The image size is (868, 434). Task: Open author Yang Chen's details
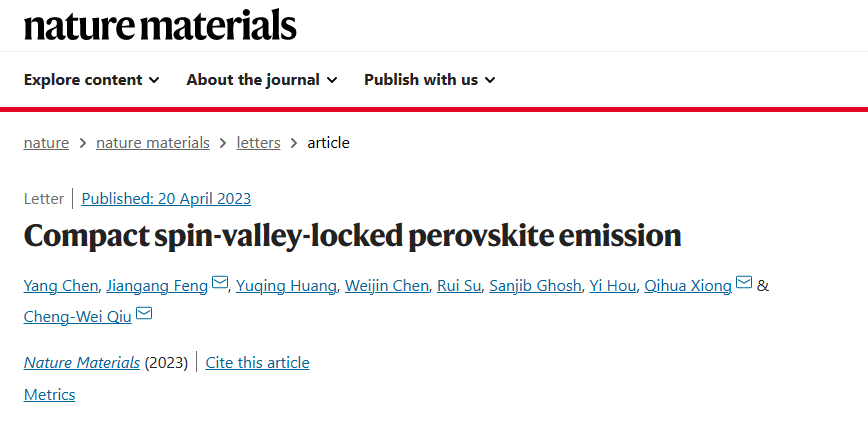point(61,286)
